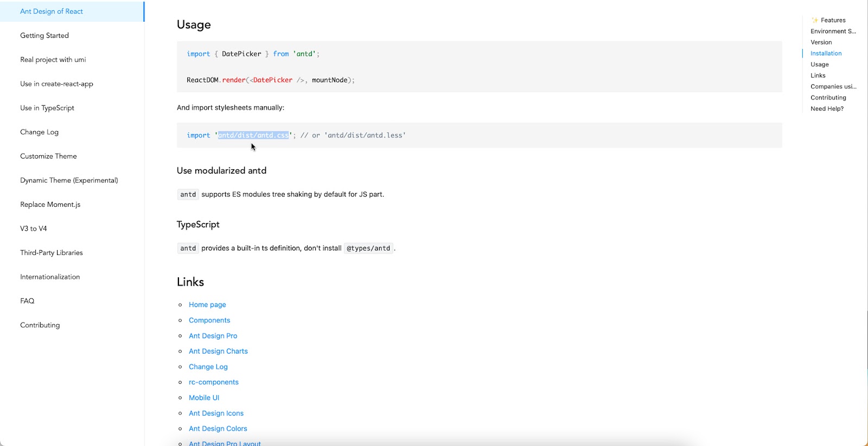Go to Replace Moment.js sidebar item

50,205
